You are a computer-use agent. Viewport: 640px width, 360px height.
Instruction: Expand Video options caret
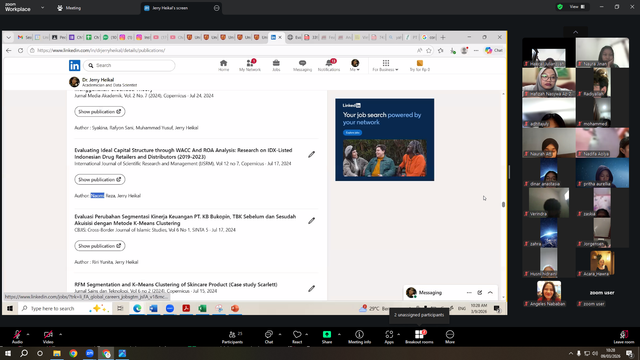60,334
